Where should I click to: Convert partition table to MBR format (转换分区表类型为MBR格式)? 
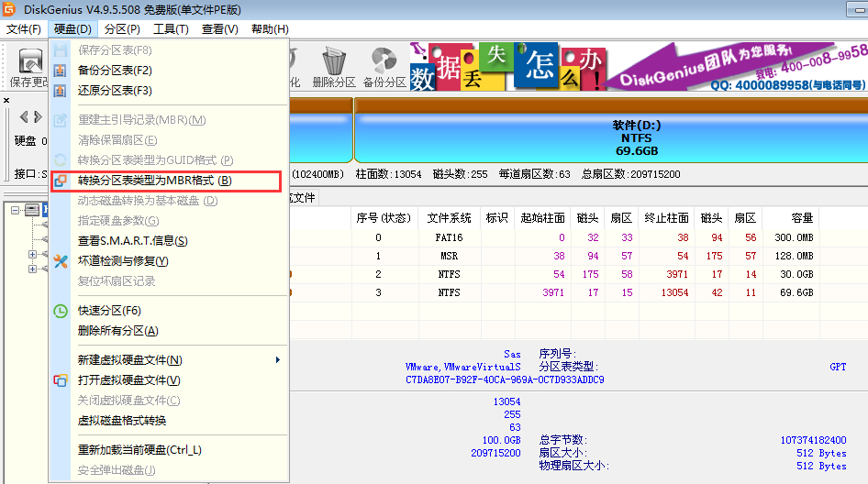pyautogui.click(x=154, y=181)
